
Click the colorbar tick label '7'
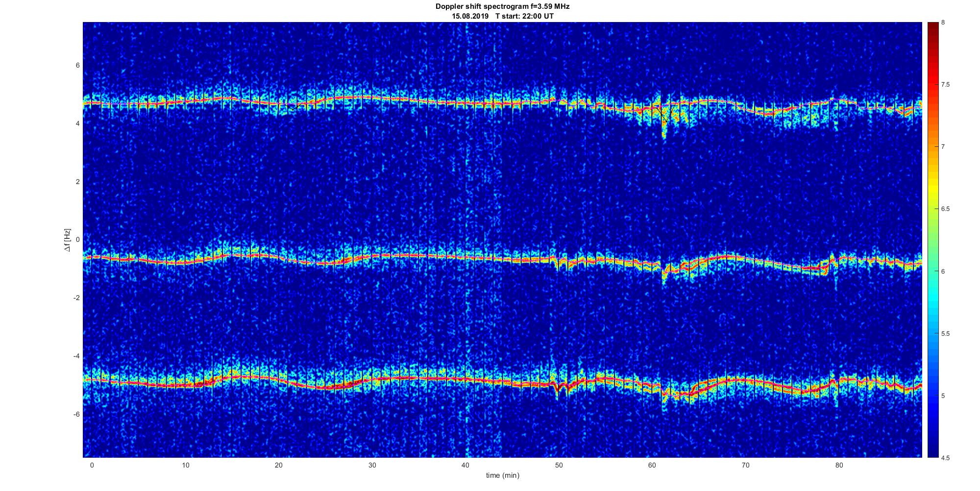tap(943, 147)
